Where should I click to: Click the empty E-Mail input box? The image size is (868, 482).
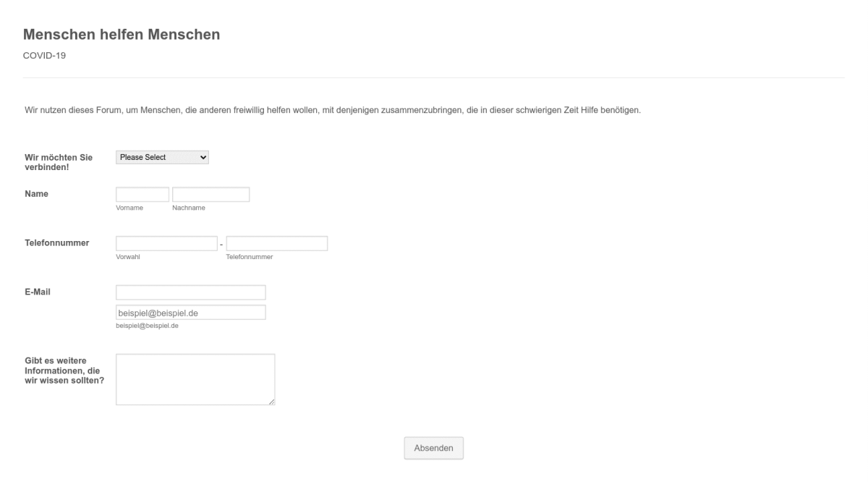tap(191, 292)
